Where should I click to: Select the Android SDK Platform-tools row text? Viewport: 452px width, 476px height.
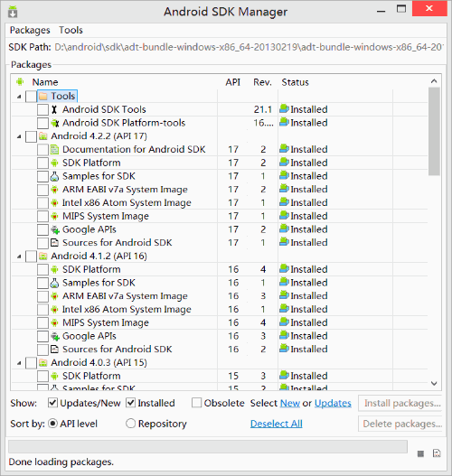(124, 123)
